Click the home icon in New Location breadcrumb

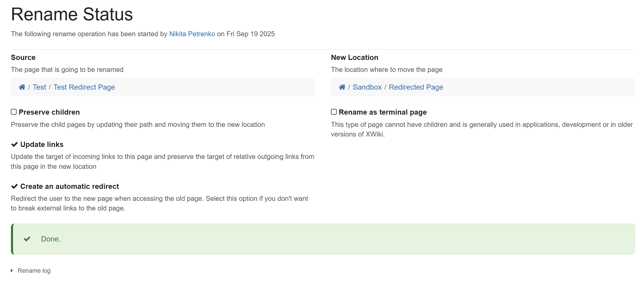(x=342, y=87)
